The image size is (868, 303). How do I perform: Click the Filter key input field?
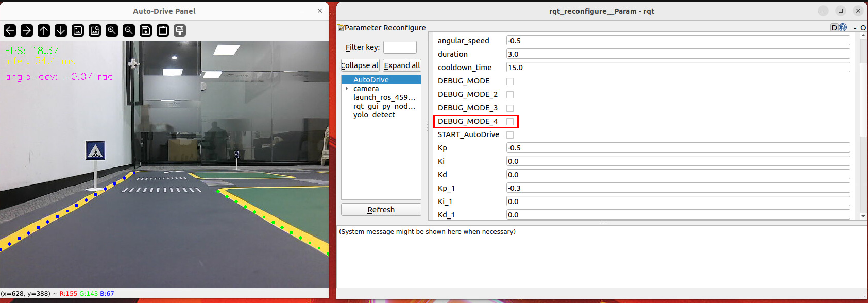point(400,47)
